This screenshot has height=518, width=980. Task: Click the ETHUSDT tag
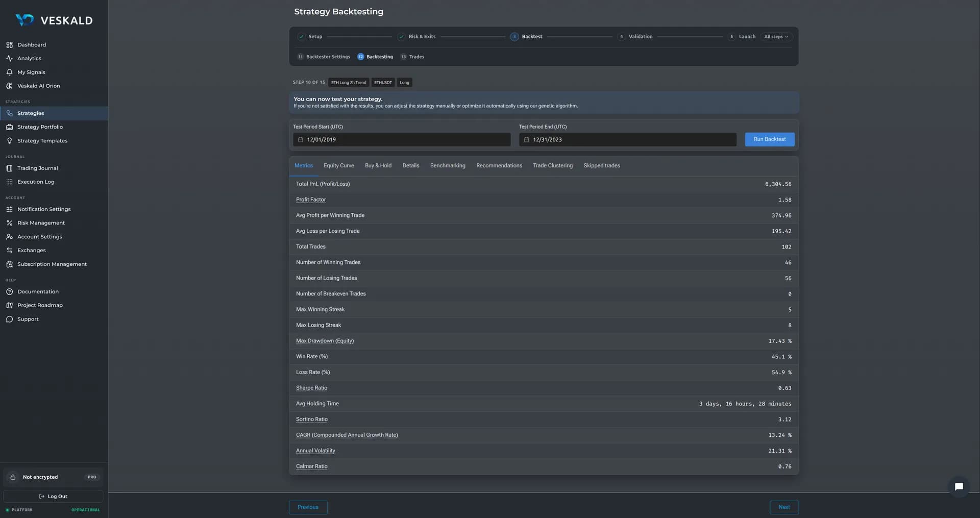pos(383,83)
